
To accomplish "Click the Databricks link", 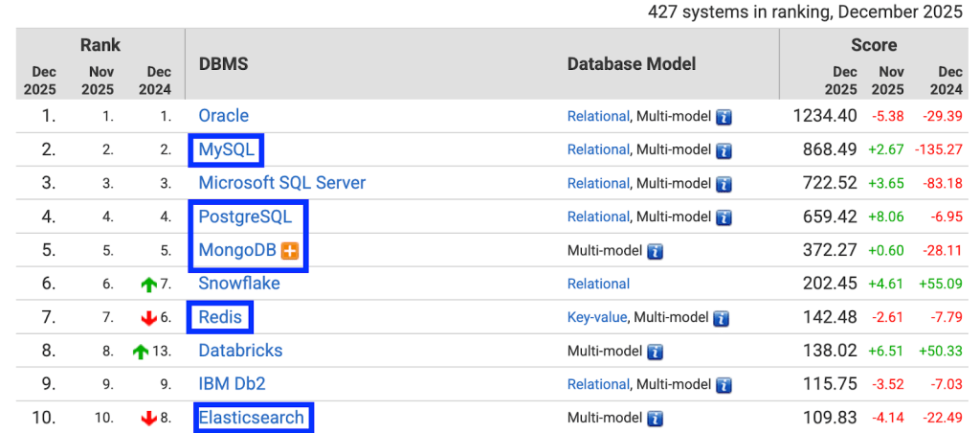I will point(240,351).
